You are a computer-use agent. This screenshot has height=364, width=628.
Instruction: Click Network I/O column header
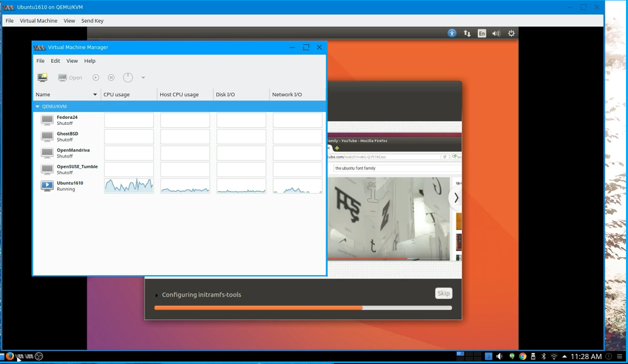point(298,94)
